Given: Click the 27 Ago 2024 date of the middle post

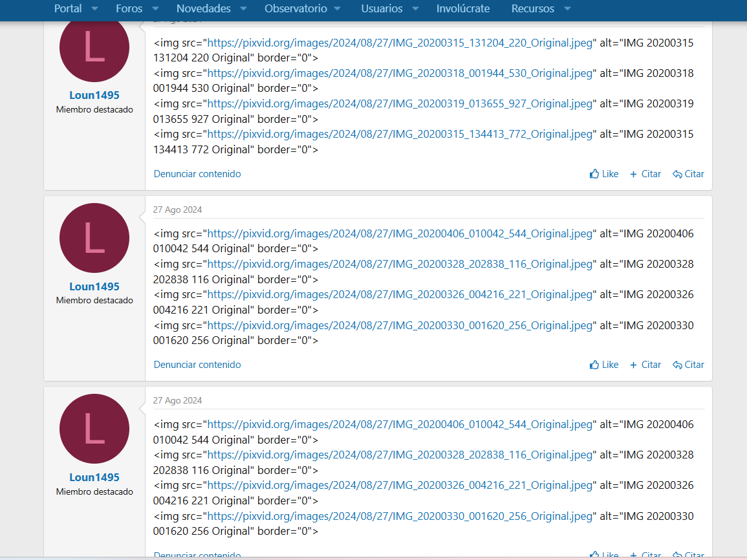Looking at the screenshot, I should (177, 210).
